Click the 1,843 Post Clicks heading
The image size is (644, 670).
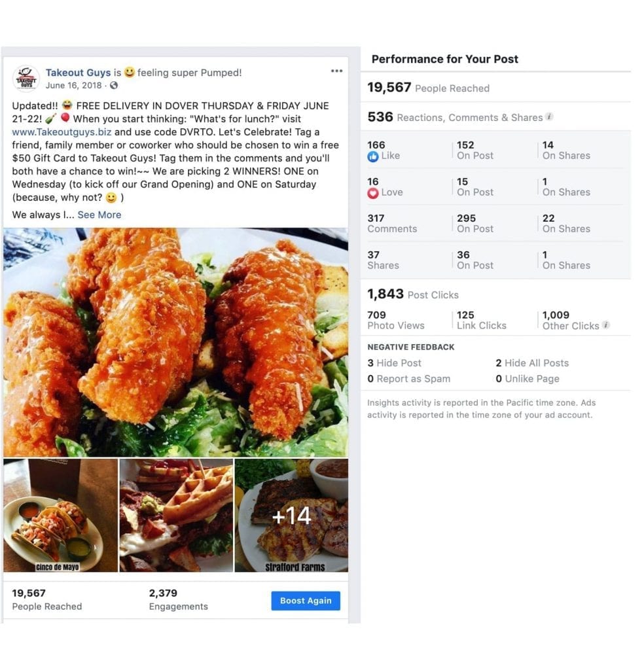tap(413, 294)
